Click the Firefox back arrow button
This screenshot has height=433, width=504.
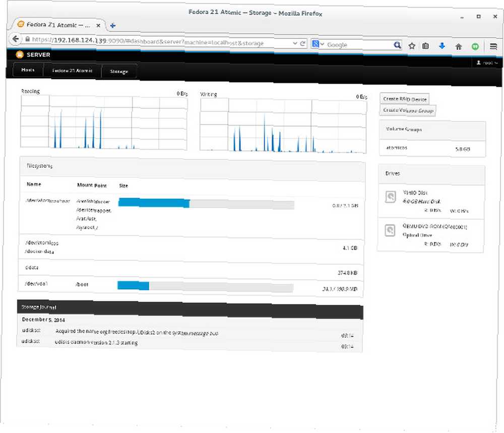tap(15, 39)
